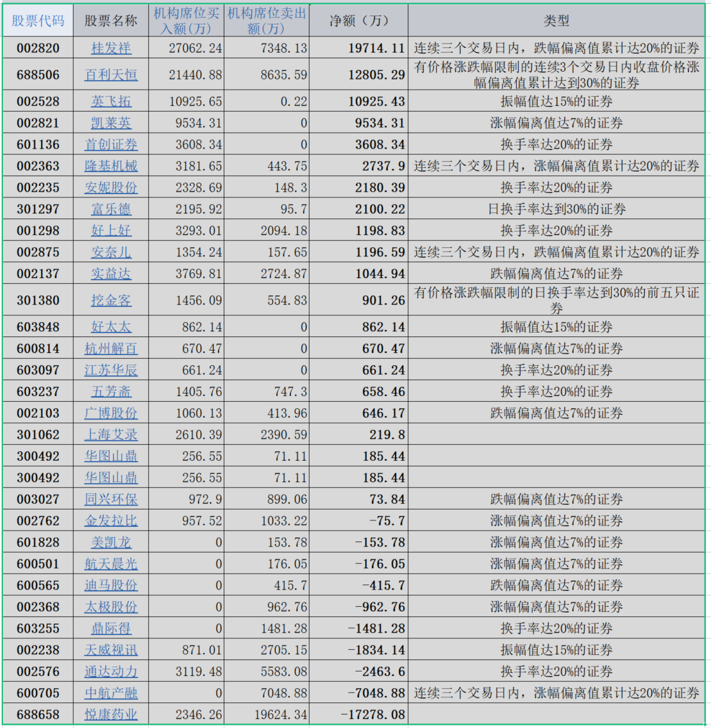The image size is (711, 728).
Task: Select sell amount cell 7348.13
Action: (267, 48)
